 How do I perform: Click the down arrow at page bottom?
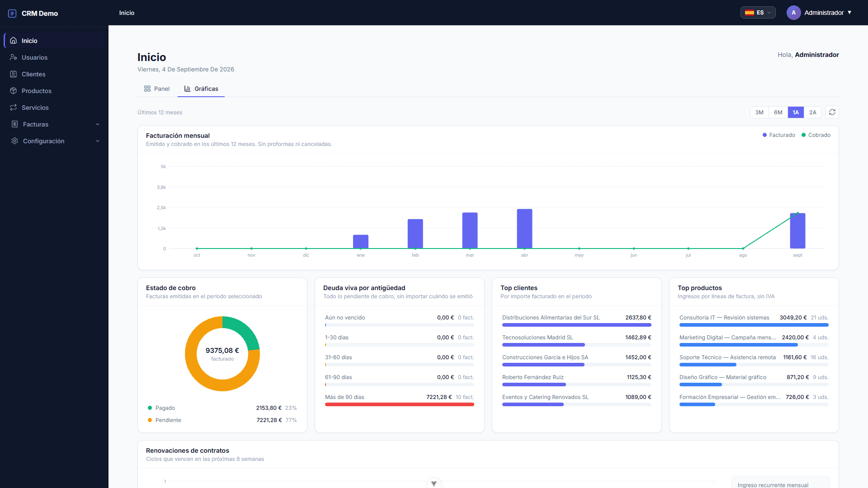coord(434,483)
